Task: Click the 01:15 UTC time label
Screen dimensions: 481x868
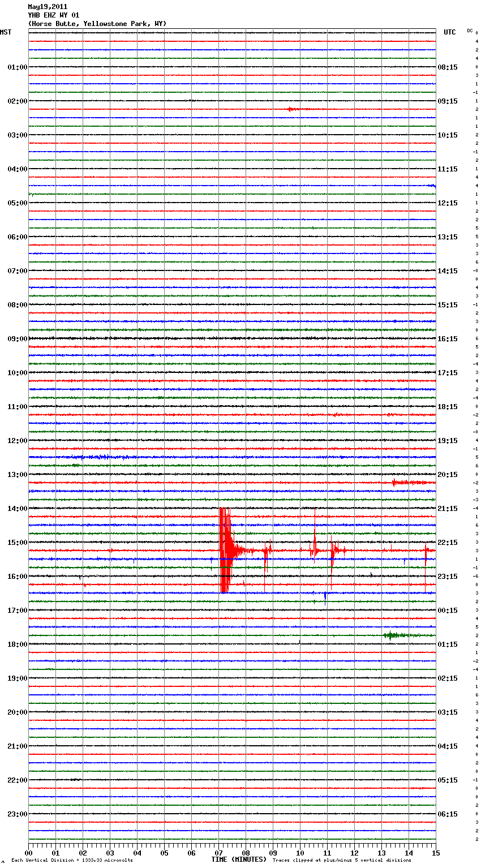Action: tap(448, 644)
